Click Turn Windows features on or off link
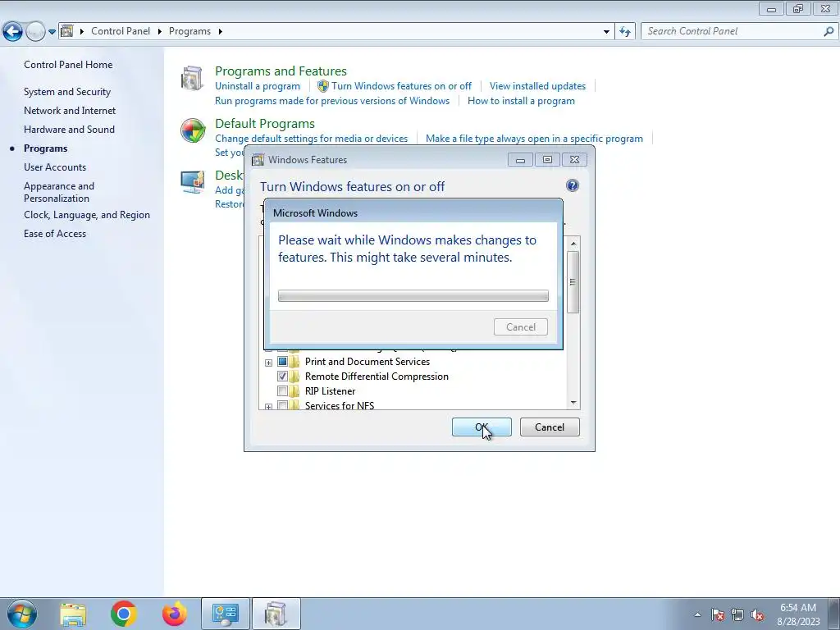This screenshot has height=630, width=840. (x=401, y=86)
